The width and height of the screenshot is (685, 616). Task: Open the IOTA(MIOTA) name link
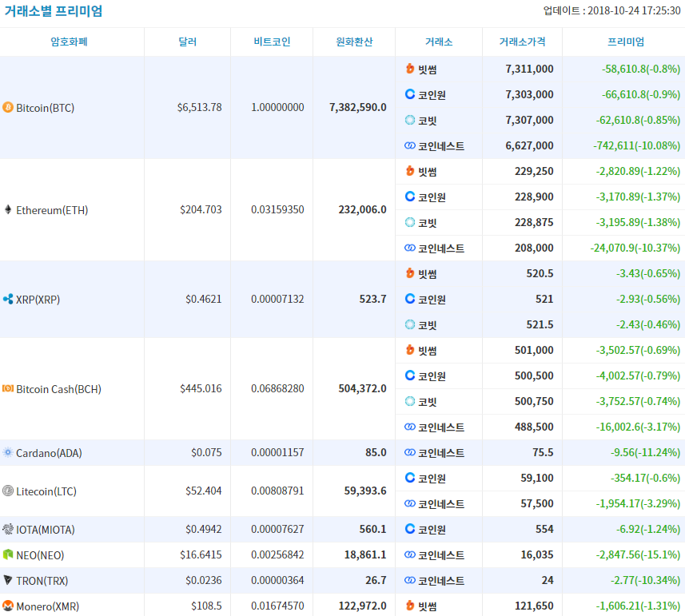[x=46, y=530]
